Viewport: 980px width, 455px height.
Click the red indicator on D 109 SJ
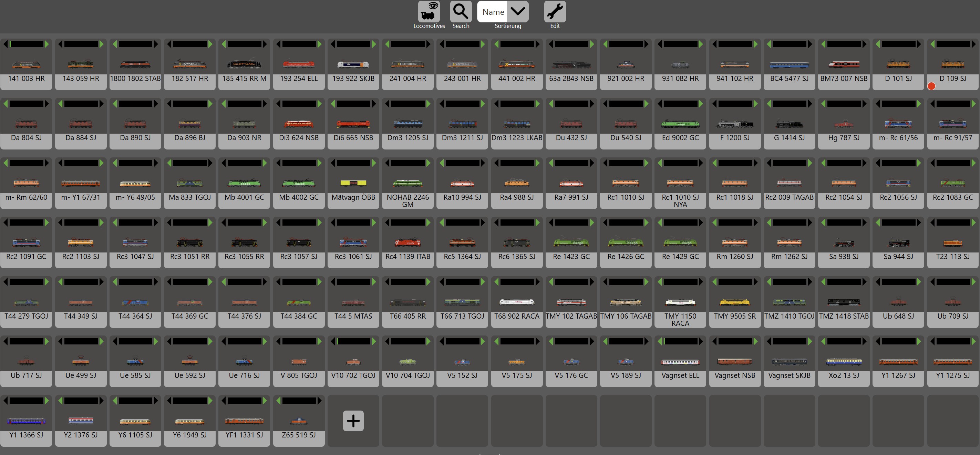931,86
